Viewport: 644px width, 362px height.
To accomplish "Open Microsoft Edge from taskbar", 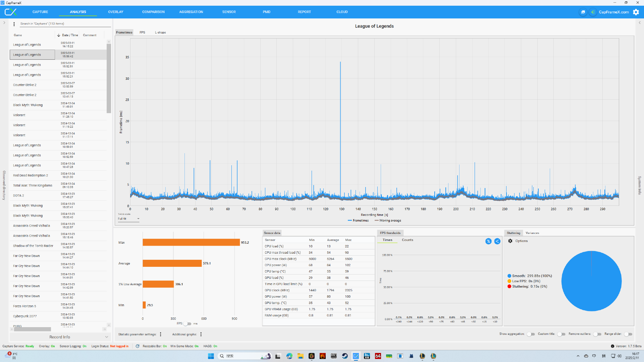I will [289, 356].
